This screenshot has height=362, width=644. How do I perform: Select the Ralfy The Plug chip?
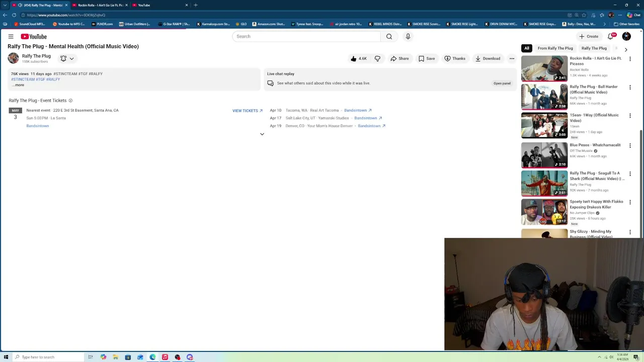click(594, 48)
